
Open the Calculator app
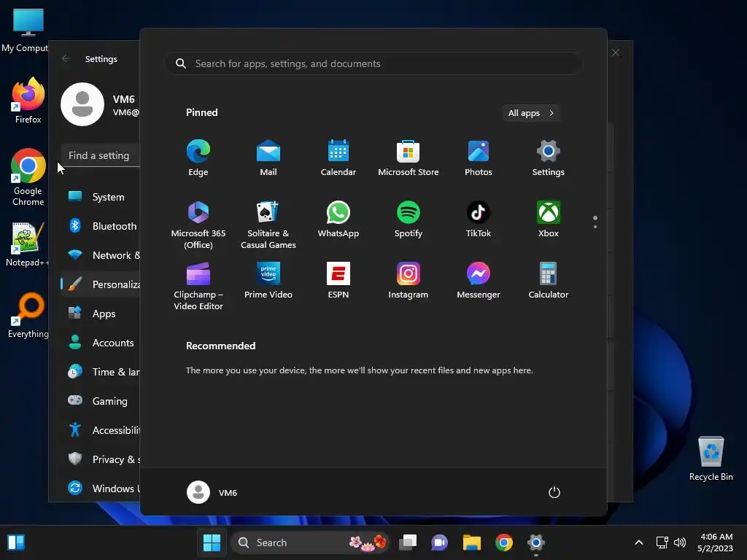tap(549, 281)
